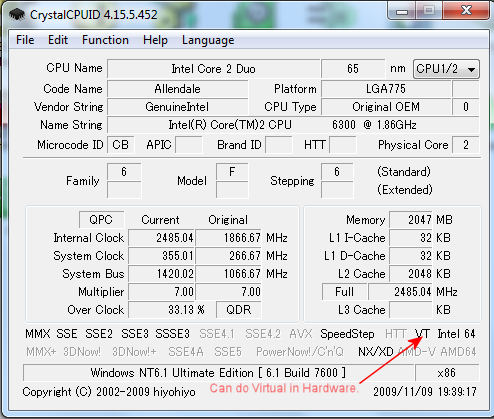Click the QDR bus mode button
494x419 pixels.
tap(238, 310)
